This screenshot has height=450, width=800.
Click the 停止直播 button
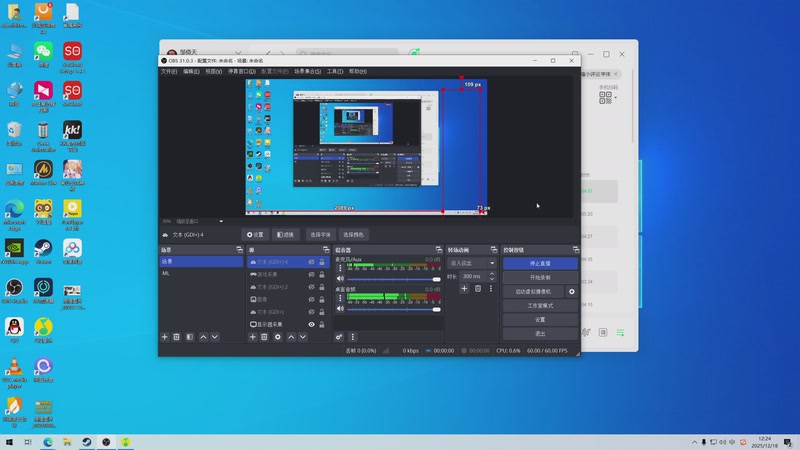540,263
